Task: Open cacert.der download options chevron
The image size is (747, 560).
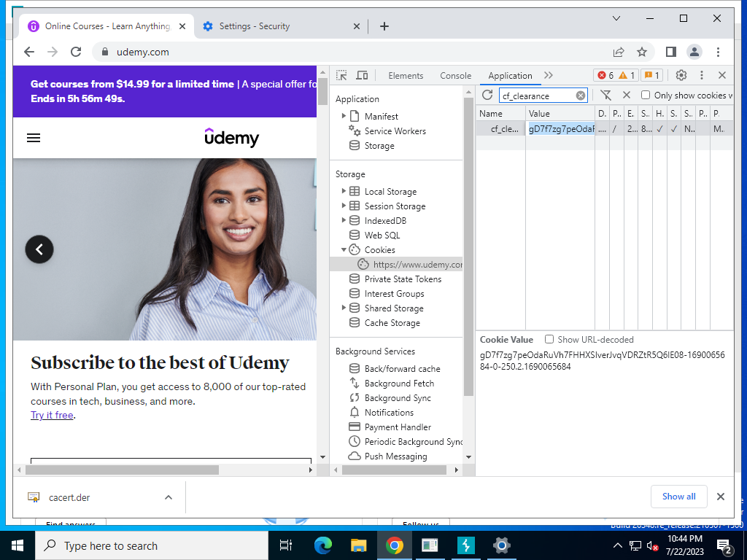Action: click(x=169, y=497)
